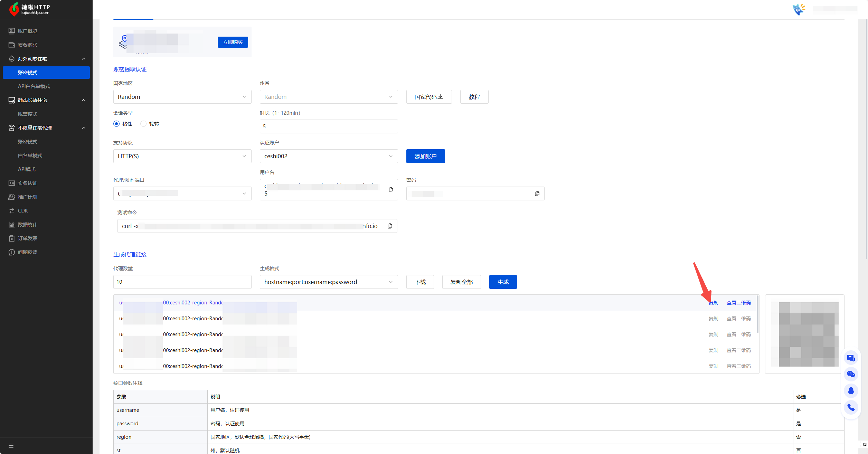Copy the username with its copy icon

pyautogui.click(x=391, y=190)
